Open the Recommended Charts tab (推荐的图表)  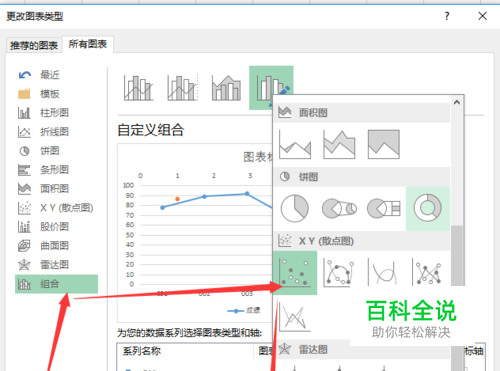[x=34, y=45]
